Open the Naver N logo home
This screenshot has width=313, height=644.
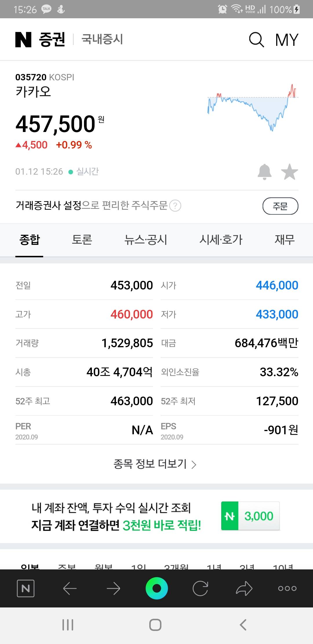click(x=23, y=39)
